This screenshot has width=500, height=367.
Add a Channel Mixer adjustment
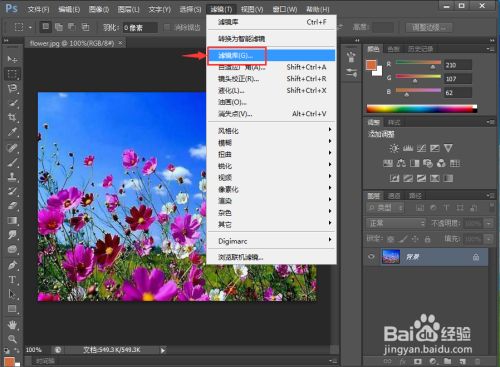coord(441,163)
